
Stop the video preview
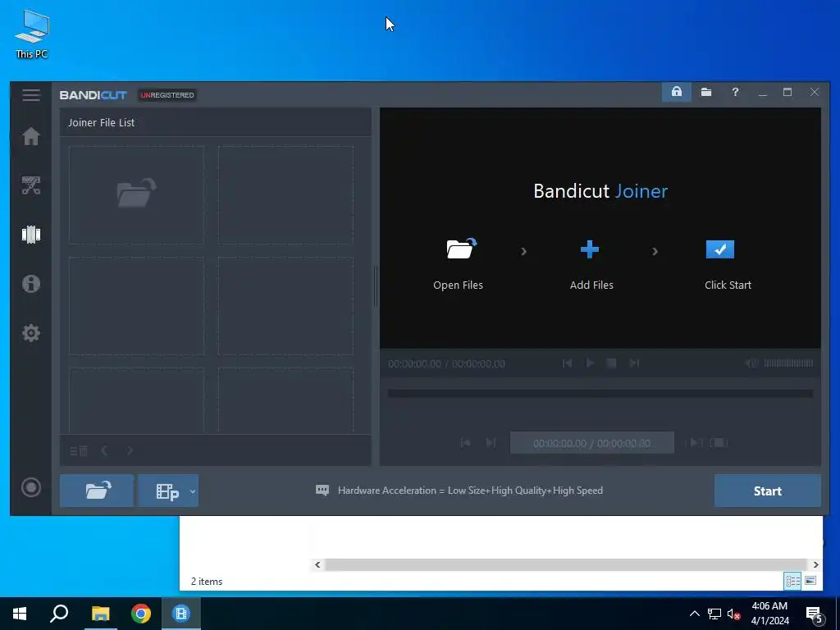(x=611, y=363)
